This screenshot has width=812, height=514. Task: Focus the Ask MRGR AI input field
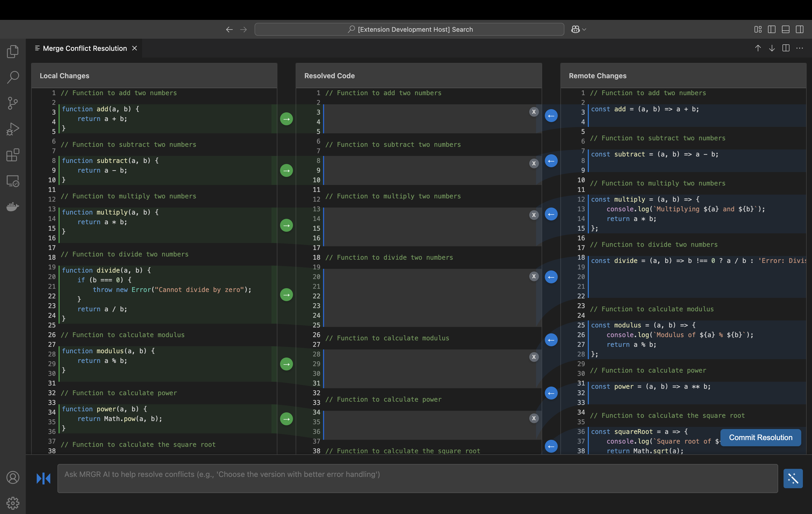417,478
